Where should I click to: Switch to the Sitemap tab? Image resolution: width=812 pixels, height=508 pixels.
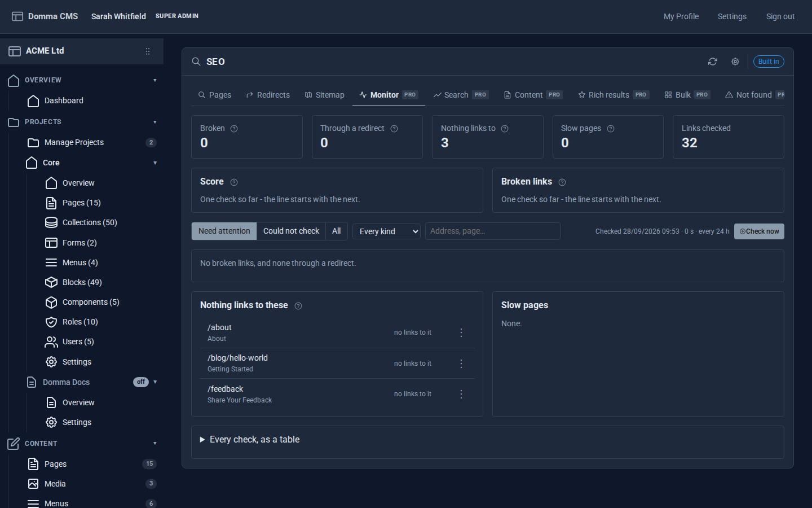(324, 95)
